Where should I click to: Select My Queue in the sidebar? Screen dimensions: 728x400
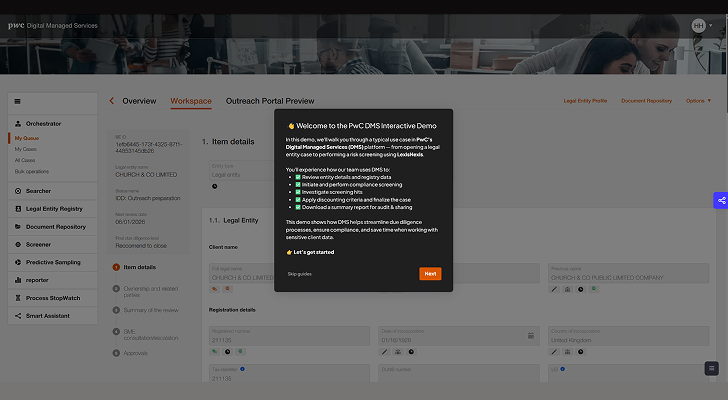coord(27,138)
